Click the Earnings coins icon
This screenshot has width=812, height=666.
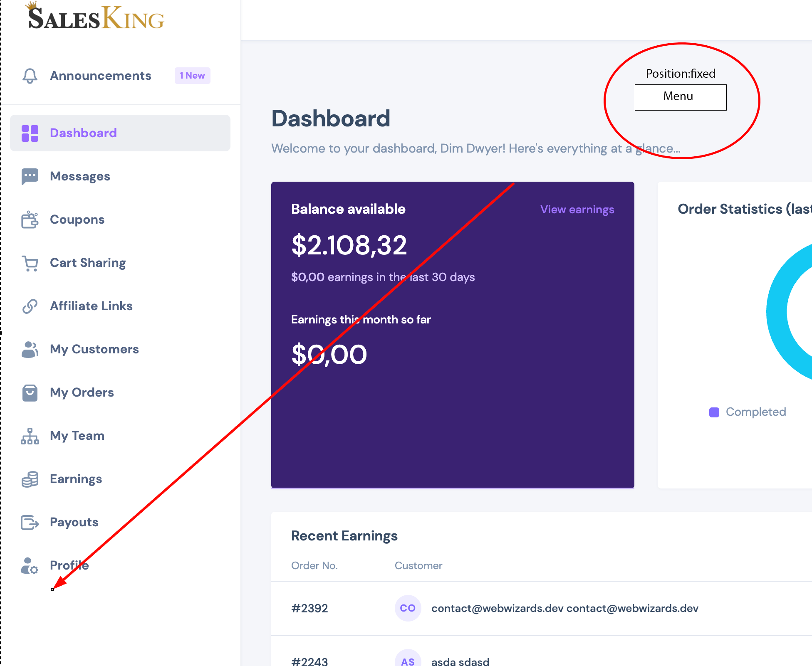pyautogui.click(x=30, y=479)
